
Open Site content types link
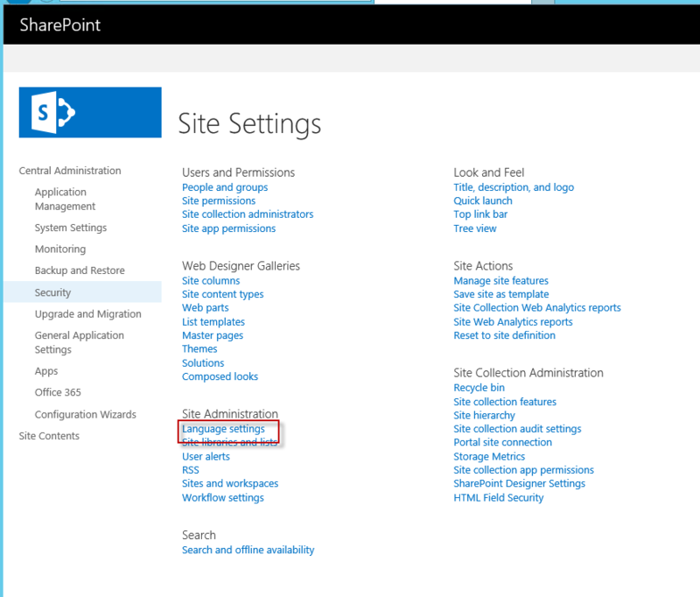[223, 294]
